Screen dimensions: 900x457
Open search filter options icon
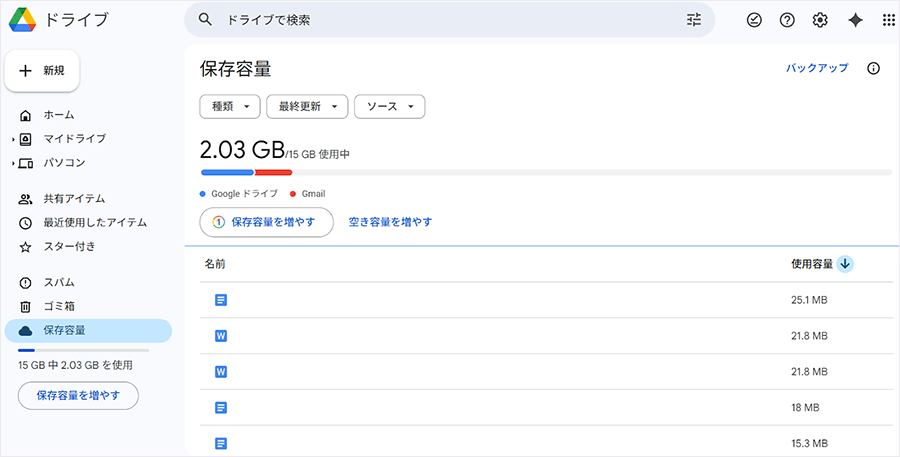(694, 20)
